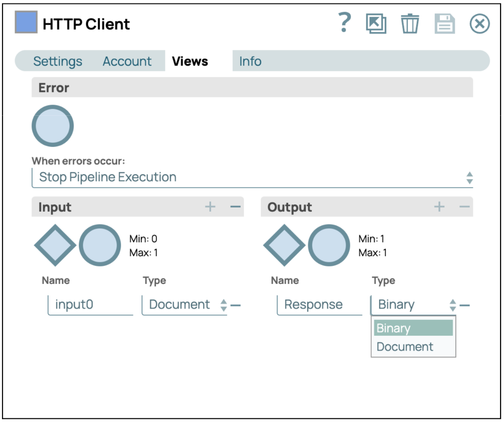
Task: Remove Response row with minus icon
Action: (465, 305)
